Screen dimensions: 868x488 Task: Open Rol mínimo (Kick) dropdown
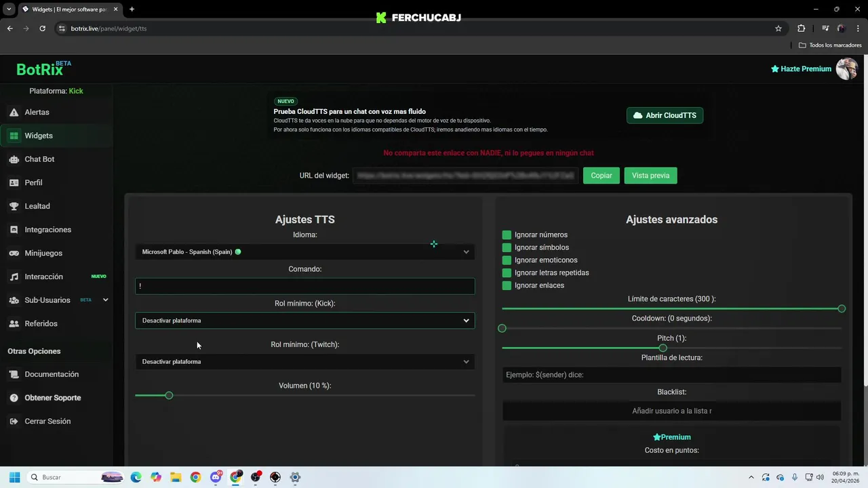pos(305,321)
